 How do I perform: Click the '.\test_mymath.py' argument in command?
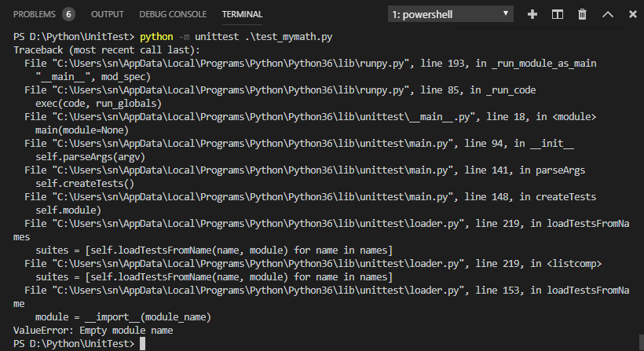point(289,37)
